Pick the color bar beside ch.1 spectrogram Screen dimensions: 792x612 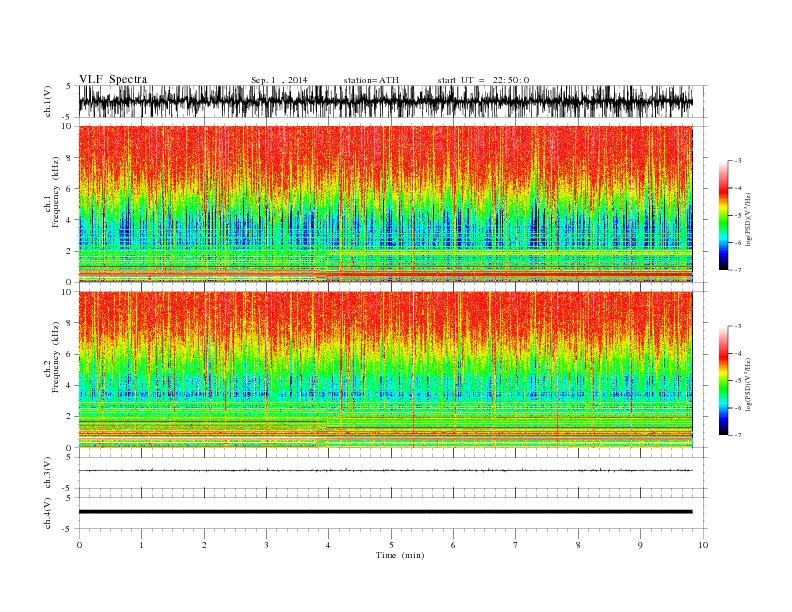click(723, 215)
